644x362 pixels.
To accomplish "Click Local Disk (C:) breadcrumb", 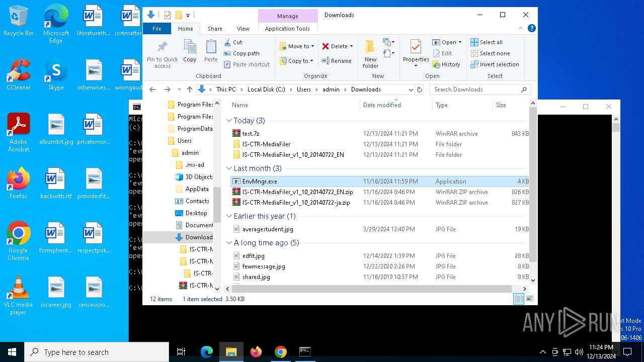I will 266,89.
